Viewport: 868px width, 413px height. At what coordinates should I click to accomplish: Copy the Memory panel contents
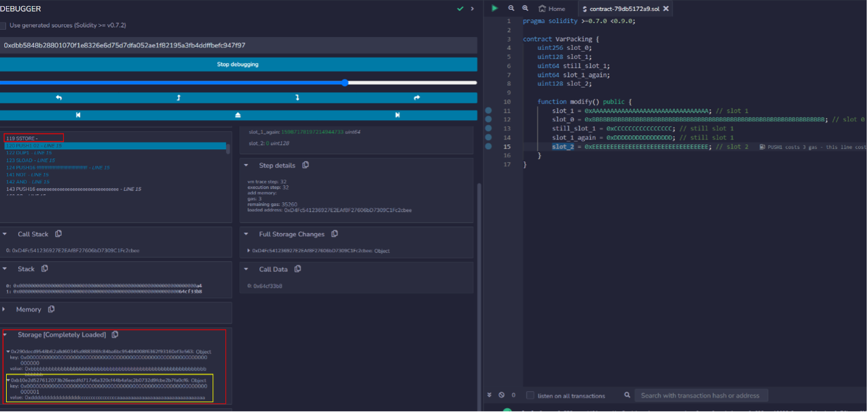point(51,309)
